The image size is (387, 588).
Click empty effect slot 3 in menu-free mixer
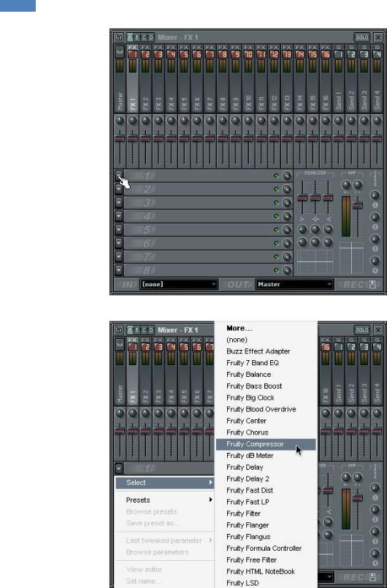[199, 202]
